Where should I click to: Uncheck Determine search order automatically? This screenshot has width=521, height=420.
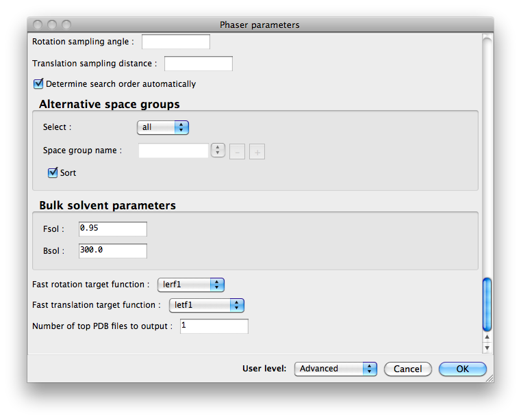pos(38,84)
